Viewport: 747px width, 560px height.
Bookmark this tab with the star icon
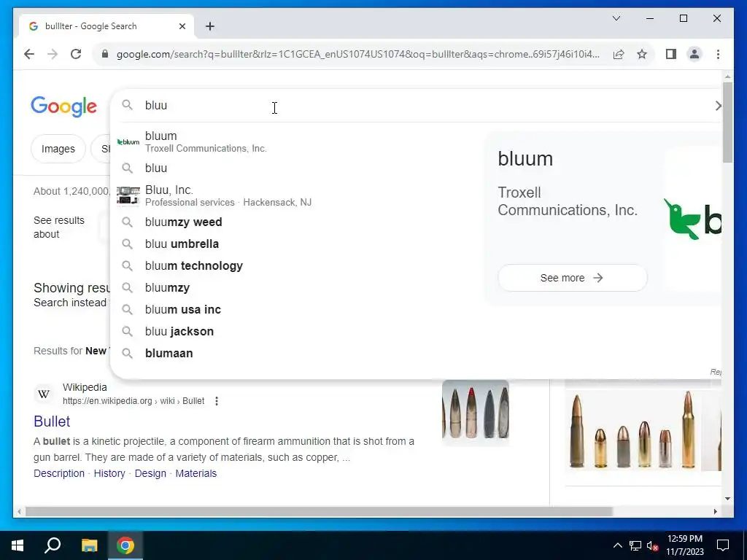pyautogui.click(x=642, y=54)
